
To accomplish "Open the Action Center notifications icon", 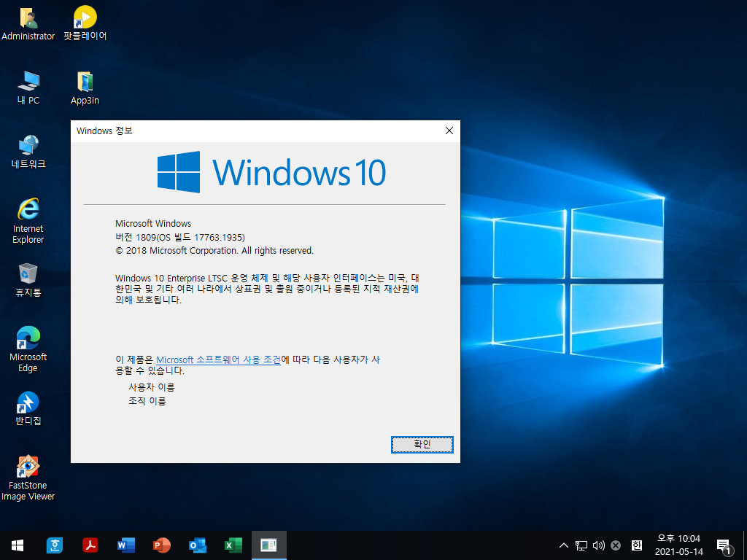I will 724,545.
